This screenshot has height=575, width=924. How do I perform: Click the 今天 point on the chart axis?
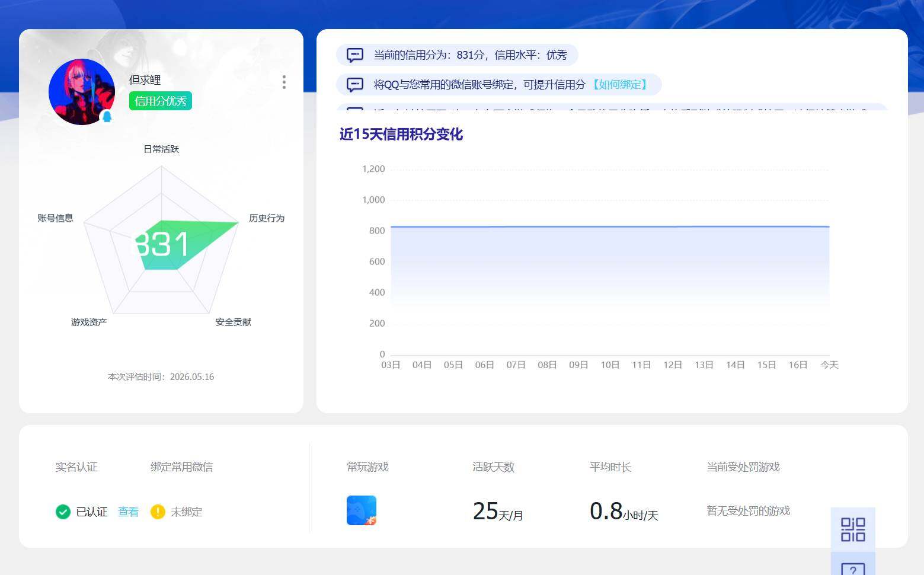point(829,365)
